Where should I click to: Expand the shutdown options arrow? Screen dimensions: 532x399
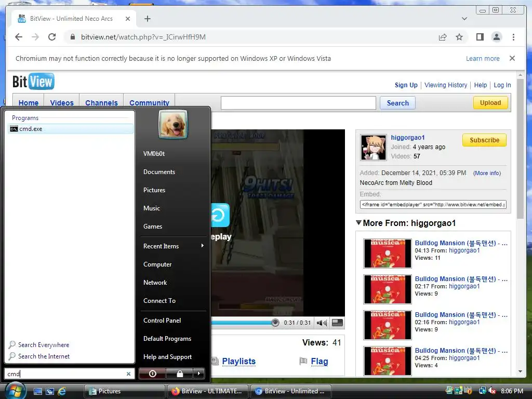[199, 374]
